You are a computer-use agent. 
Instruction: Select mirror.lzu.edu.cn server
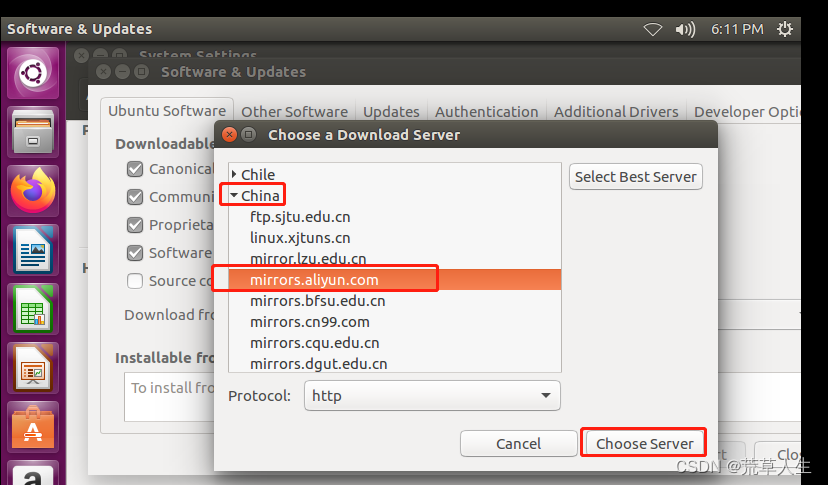click(x=394, y=259)
